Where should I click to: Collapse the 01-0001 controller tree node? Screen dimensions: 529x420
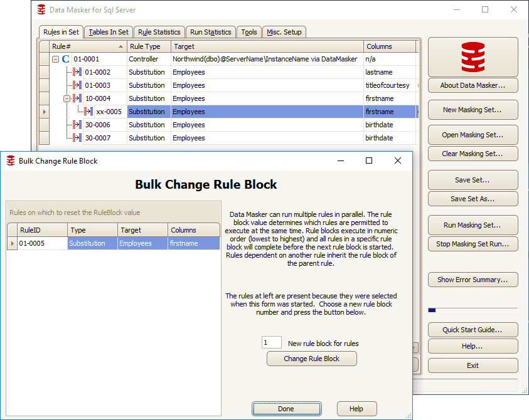pos(55,60)
